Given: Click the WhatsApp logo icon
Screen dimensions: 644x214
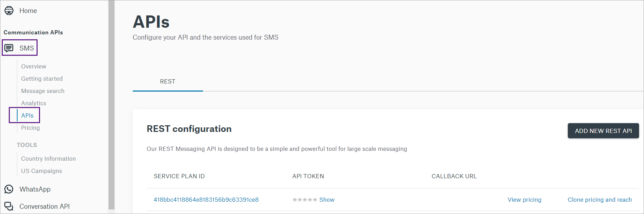Looking at the screenshot, I should click(x=9, y=189).
